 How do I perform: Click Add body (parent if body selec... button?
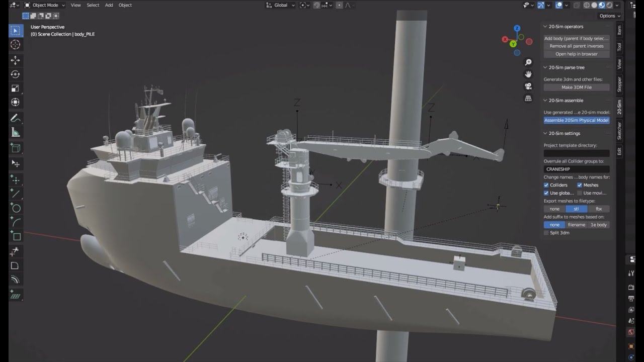pyautogui.click(x=577, y=38)
